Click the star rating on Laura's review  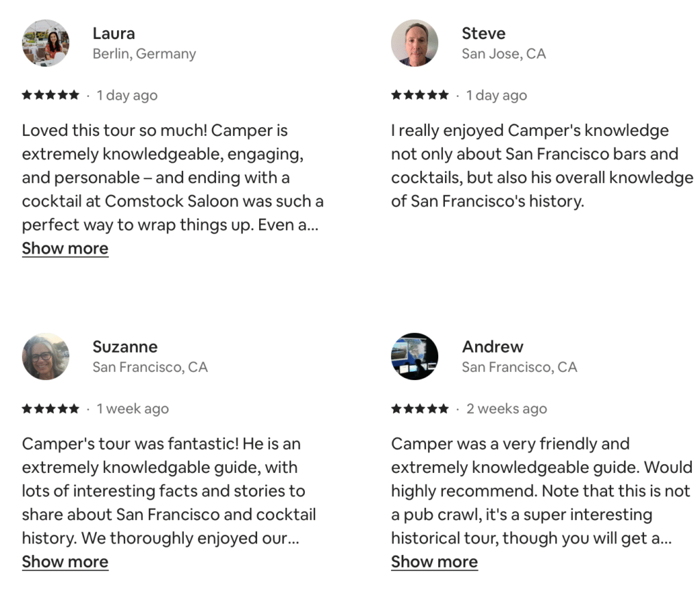coord(51,95)
